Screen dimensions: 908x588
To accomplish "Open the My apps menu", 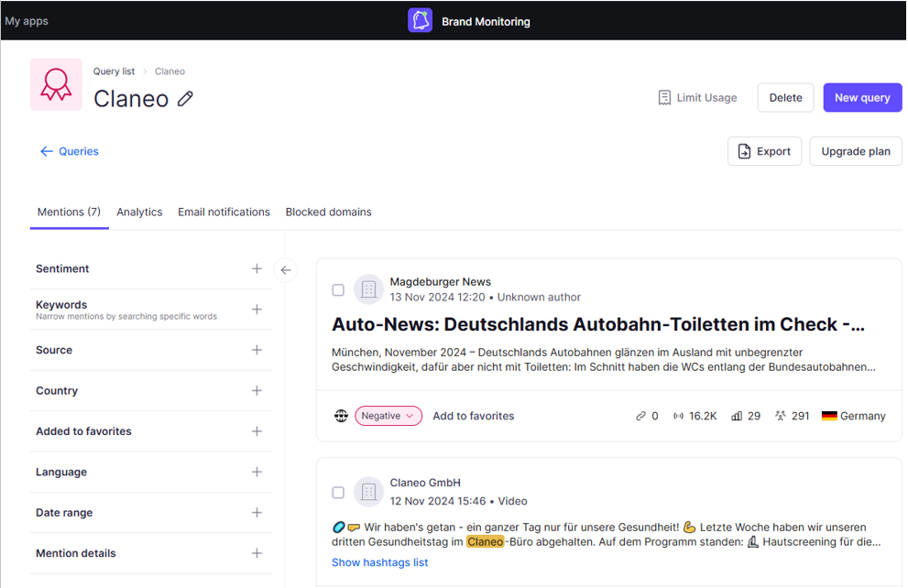I will [27, 21].
